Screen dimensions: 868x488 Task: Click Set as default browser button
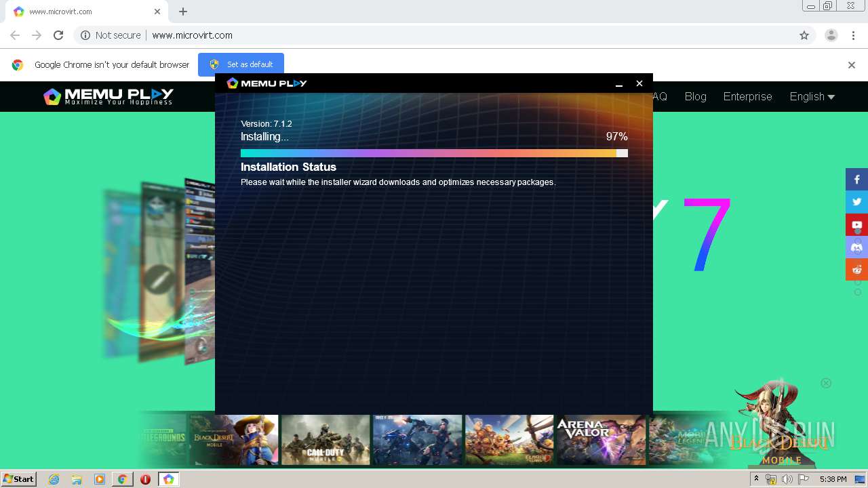pyautogui.click(x=241, y=64)
